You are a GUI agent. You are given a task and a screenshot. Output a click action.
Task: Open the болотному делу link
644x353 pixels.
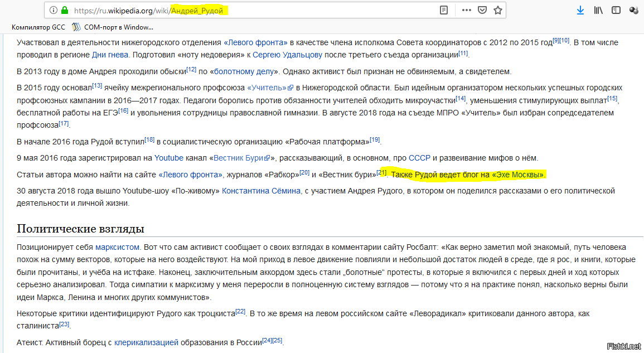(x=244, y=71)
